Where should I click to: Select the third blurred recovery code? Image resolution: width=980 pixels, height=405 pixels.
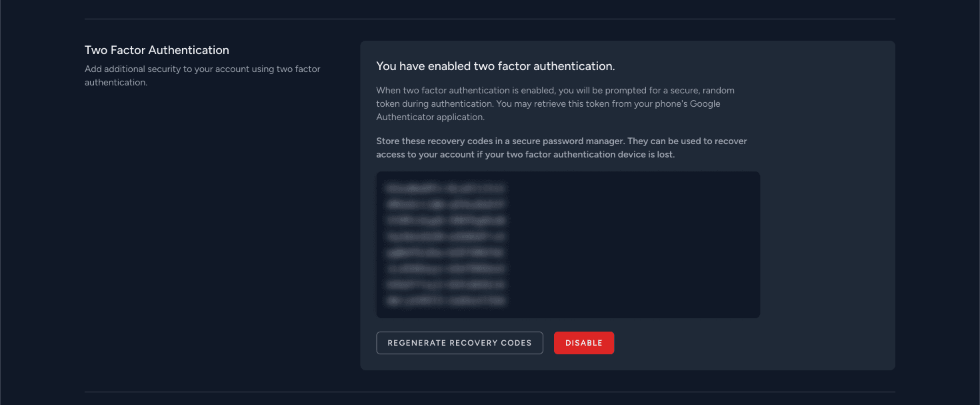(x=445, y=220)
